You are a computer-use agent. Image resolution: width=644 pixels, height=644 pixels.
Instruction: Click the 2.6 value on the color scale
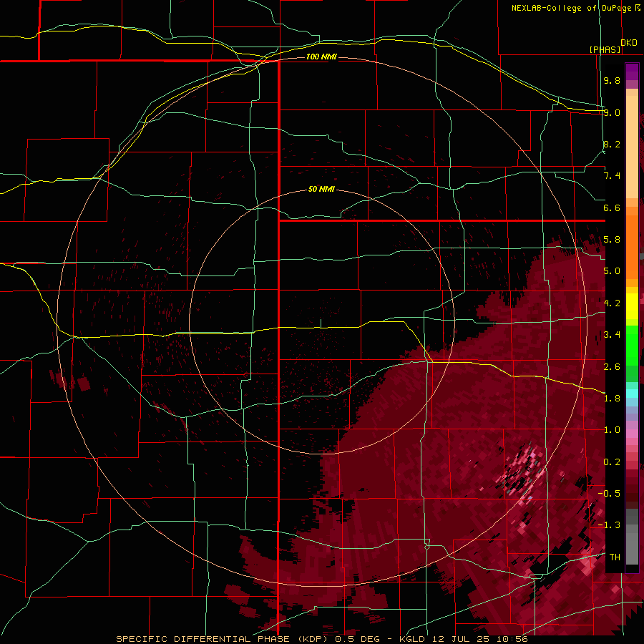(612, 367)
